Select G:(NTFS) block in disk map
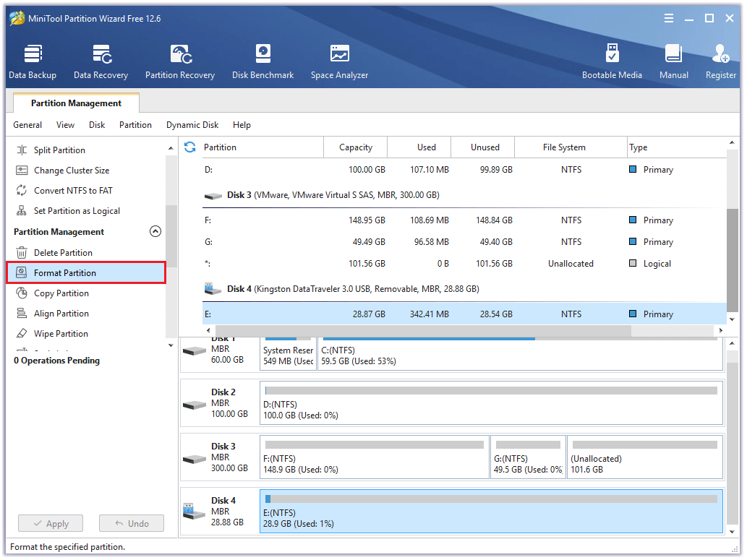The width and height of the screenshot is (747, 560). point(528,457)
